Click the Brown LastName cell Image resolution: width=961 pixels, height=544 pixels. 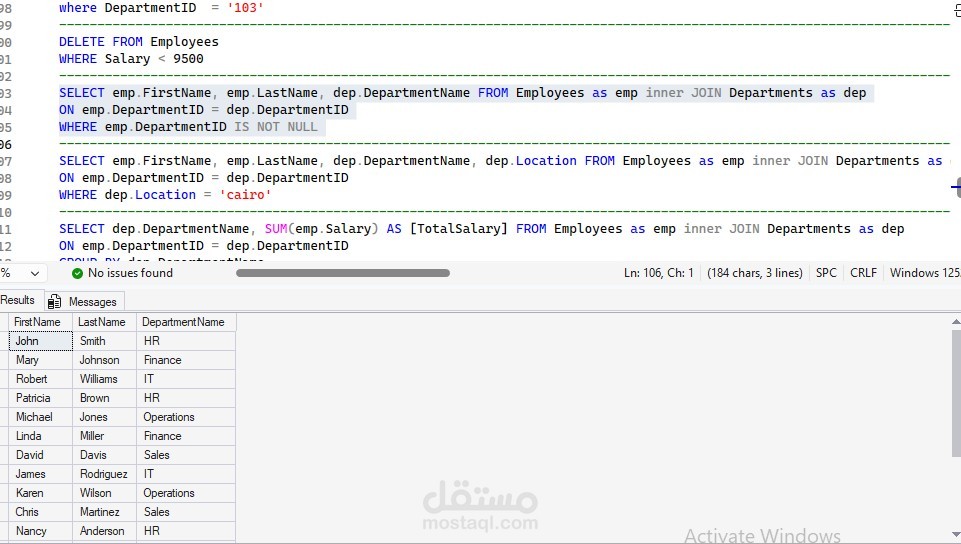pos(104,398)
